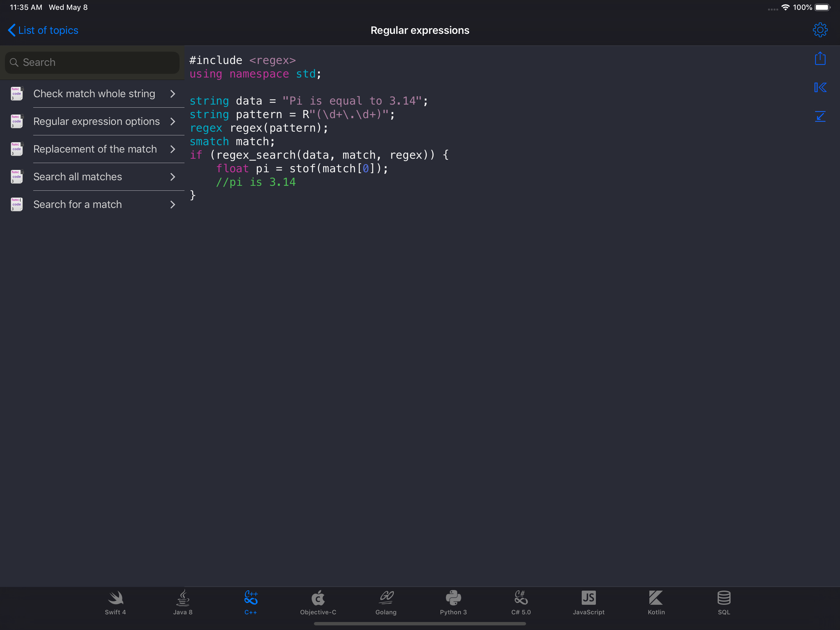Open the Objective-C apple icon tab
840x630 pixels.
[x=318, y=602]
